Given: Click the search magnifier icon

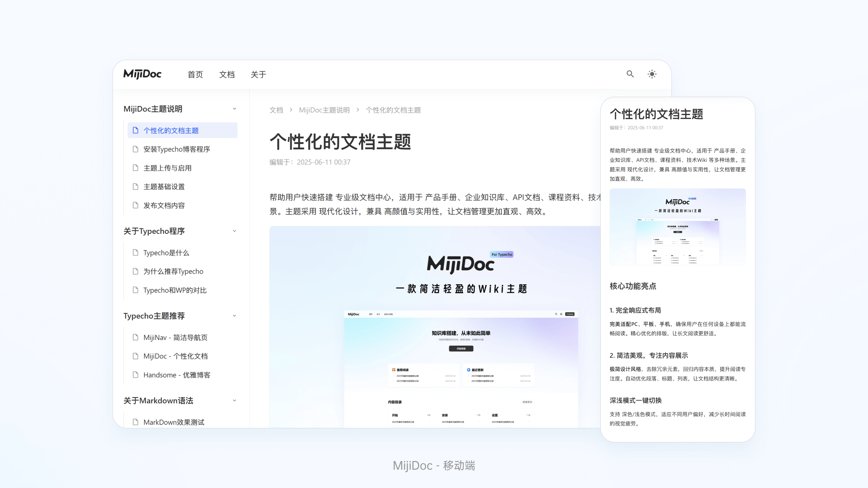Looking at the screenshot, I should coord(630,74).
